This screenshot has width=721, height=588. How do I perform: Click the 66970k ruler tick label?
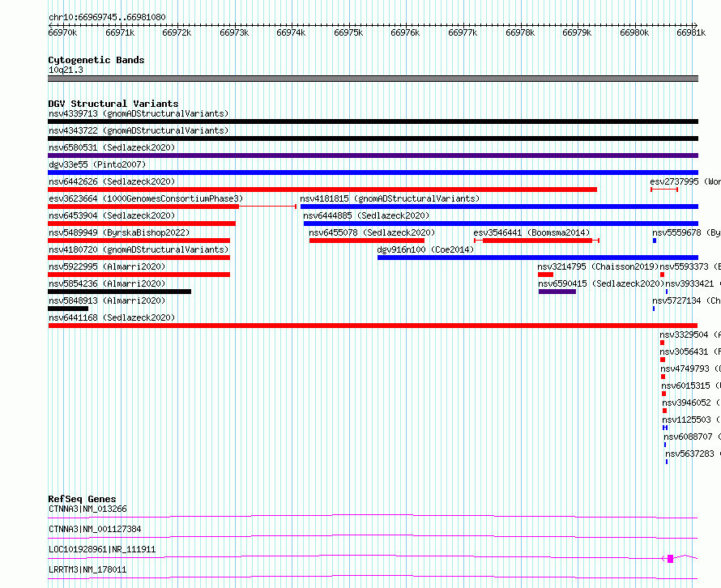[x=62, y=32]
